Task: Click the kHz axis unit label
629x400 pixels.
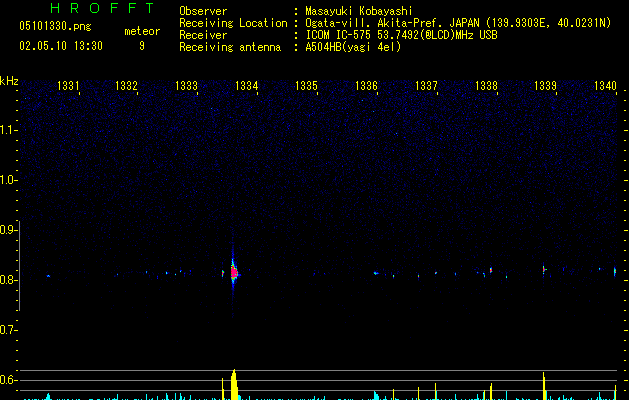Action: pos(9,81)
